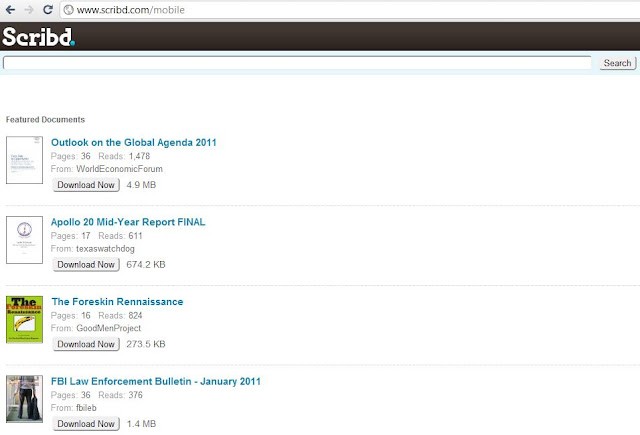Click the FBI Bulletin cover thumbnail
The width and height of the screenshot is (640, 435).
click(x=24, y=399)
